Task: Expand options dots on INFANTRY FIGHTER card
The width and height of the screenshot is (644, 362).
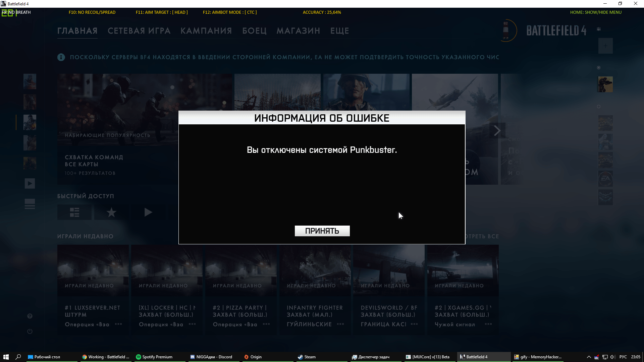Action: coord(340,324)
